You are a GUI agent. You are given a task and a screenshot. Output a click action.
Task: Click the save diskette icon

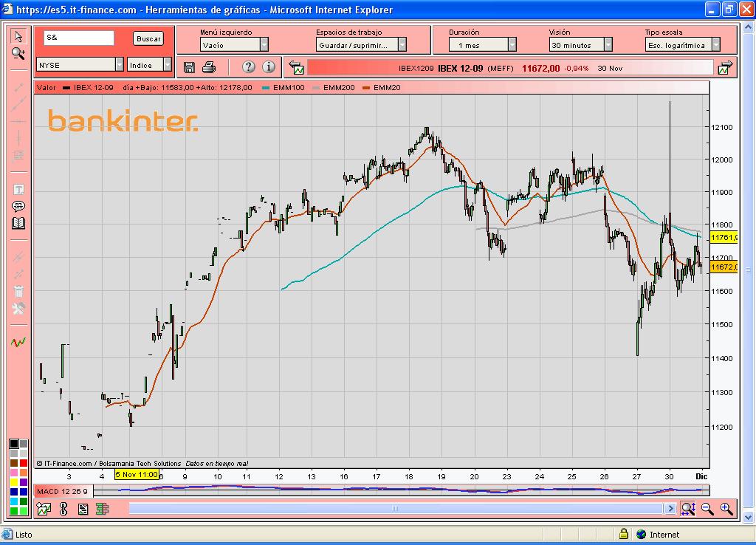[189, 67]
